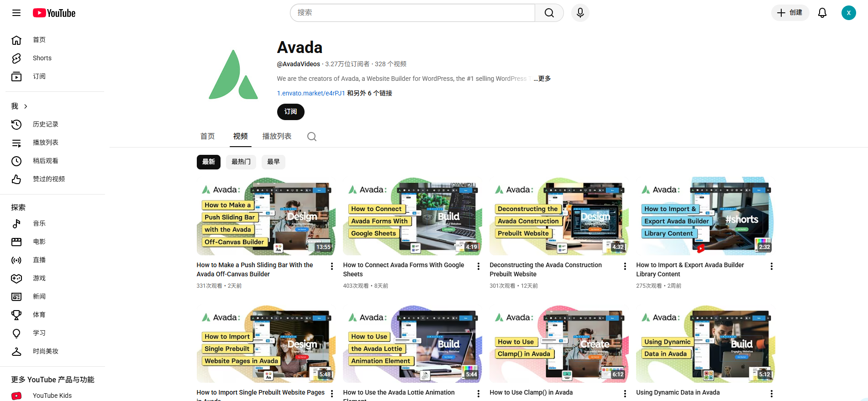Open Import & Export Builder Library title
The height and width of the screenshot is (401, 868).
[690, 269]
